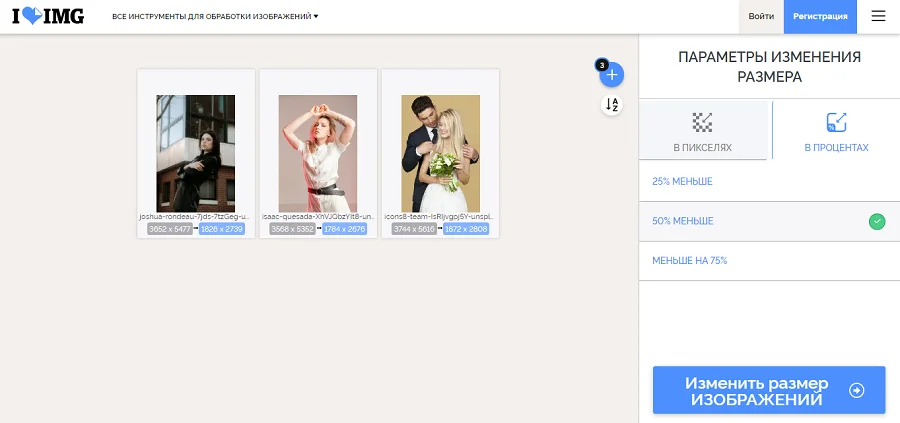Open the hamburger menu
The height and width of the screenshot is (423, 900).
click(x=878, y=16)
